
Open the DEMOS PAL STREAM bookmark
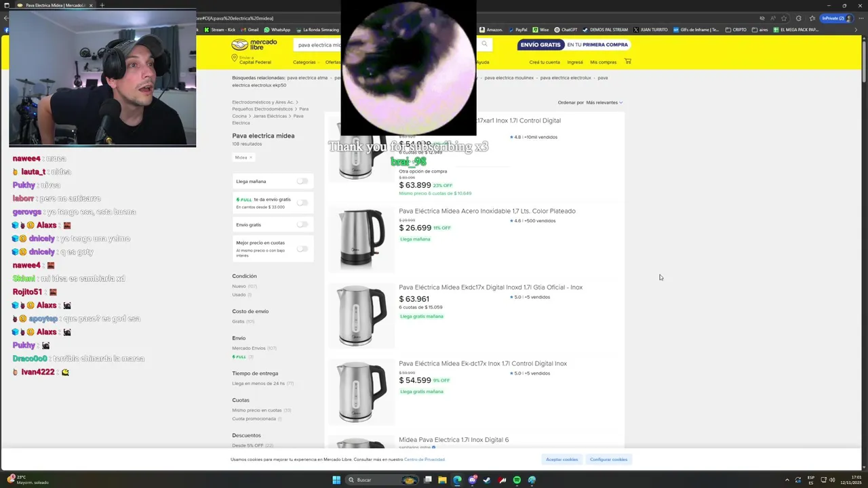pos(606,30)
